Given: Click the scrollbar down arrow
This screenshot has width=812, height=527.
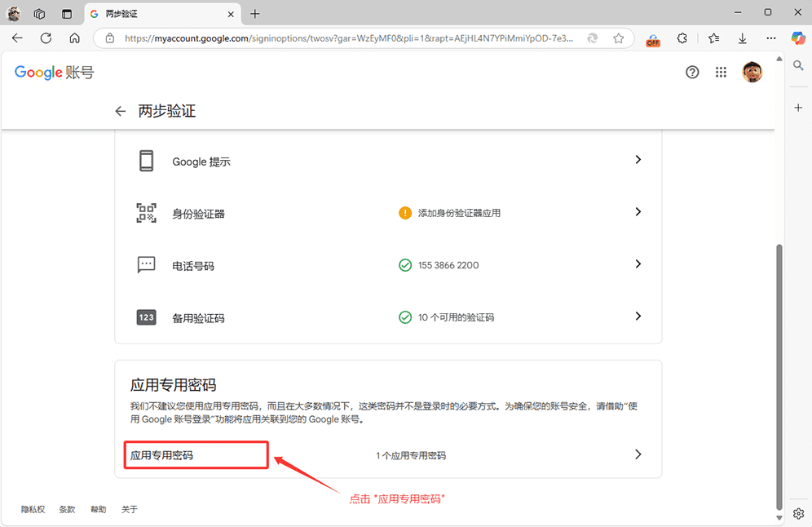Looking at the screenshot, I should click(779, 517).
